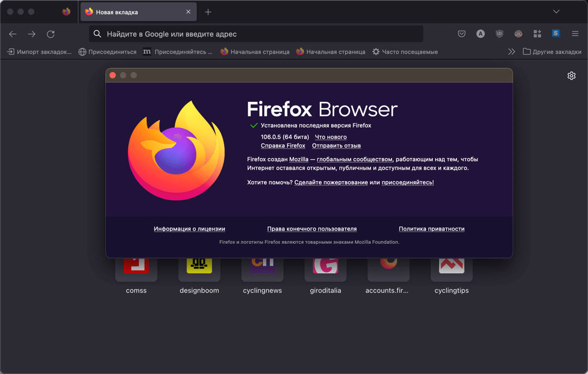The image size is (588, 374).
Task: Open a new tab with the plus button
Action: click(x=208, y=13)
